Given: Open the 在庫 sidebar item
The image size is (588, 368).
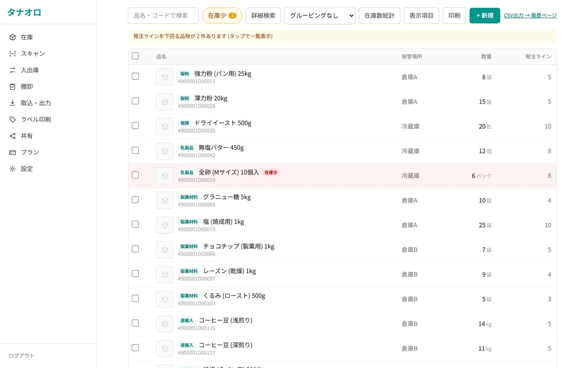Looking at the screenshot, I should click(48, 37).
